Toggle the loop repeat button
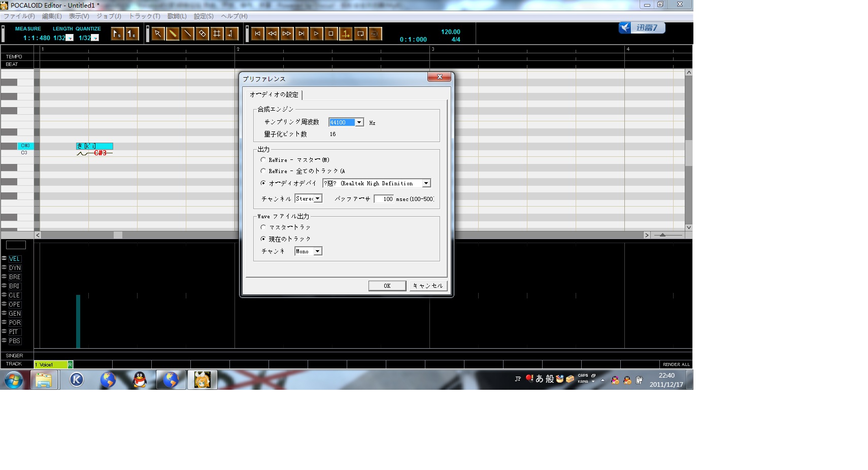This screenshot has height=470, width=868. click(x=360, y=33)
